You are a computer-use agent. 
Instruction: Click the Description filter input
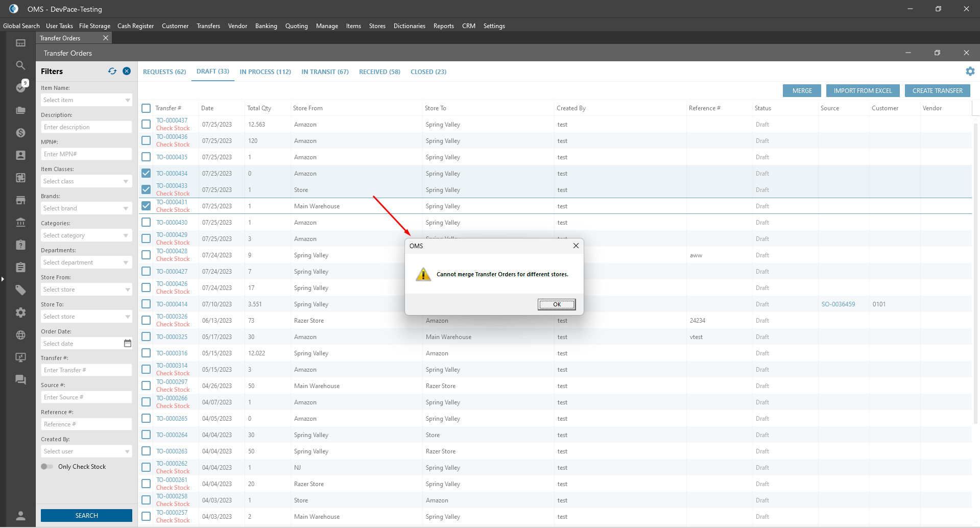[86, 127]
